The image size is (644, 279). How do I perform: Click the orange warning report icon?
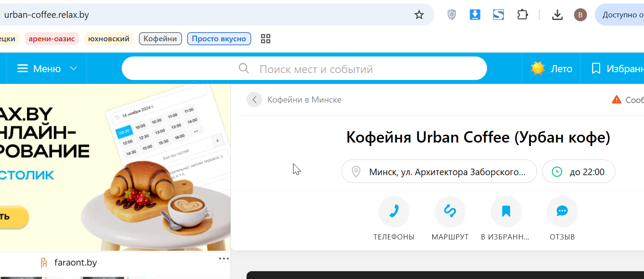(x=617, y=100)
